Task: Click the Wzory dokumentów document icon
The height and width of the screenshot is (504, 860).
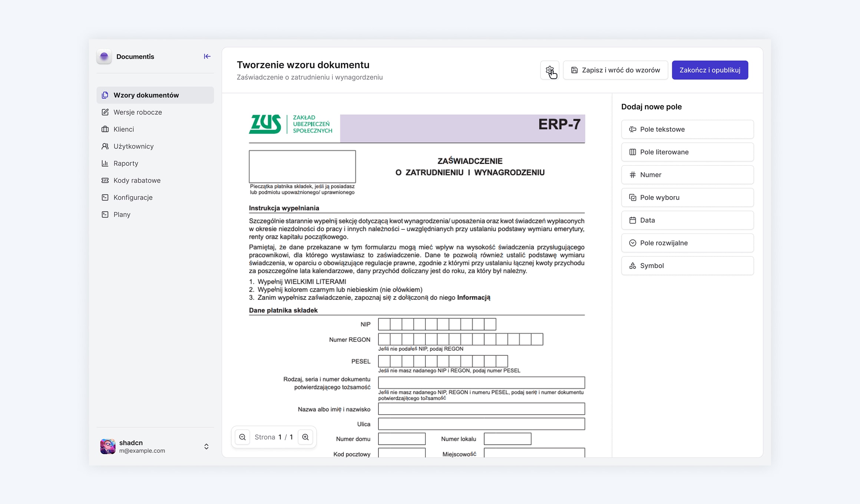Action: [x=105, y=95]
